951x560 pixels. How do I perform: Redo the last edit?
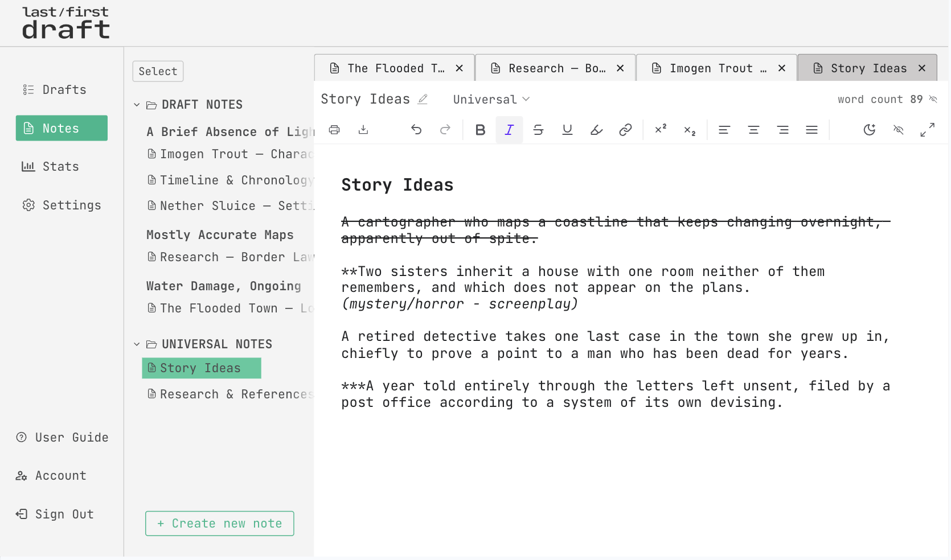coord(445,130)
